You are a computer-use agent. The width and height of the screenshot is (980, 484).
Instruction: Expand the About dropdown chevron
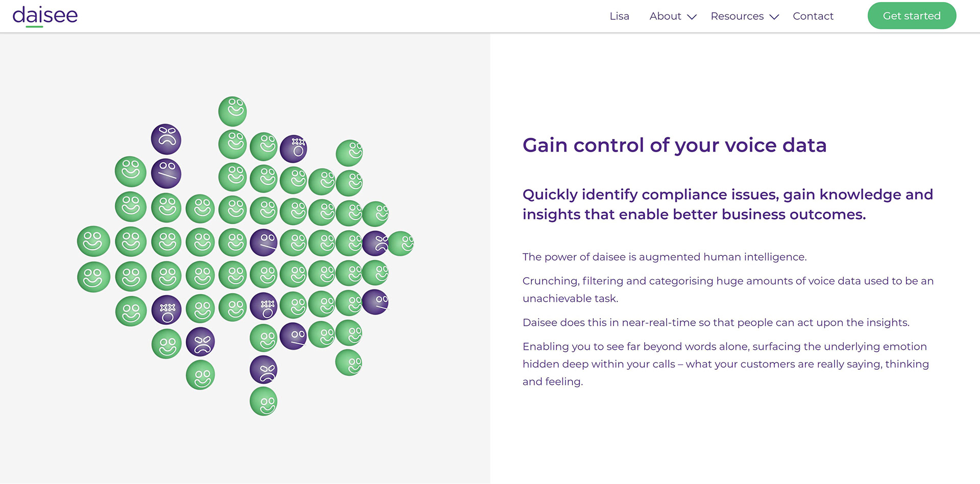tap(692, 17)
